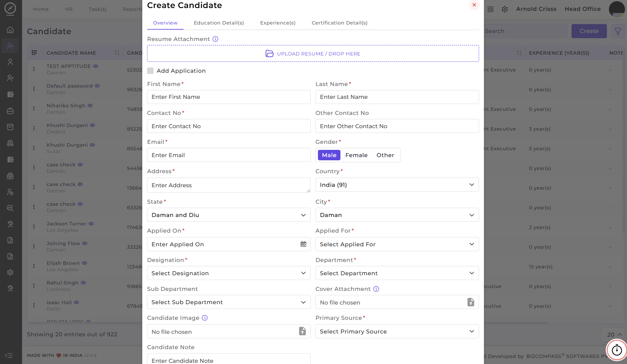This screenshot has height=364, width=627.
Task: Open the Home menu
Action: (x=41, y=9)
